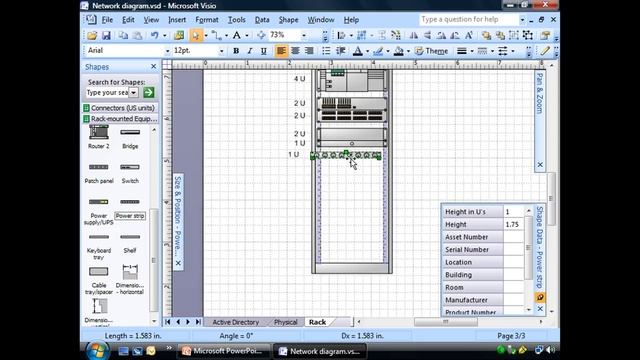The height and width of the screenshot is (360, 640).
Task: Select the Dimension - horizontal shape
Action: point(130,280)
